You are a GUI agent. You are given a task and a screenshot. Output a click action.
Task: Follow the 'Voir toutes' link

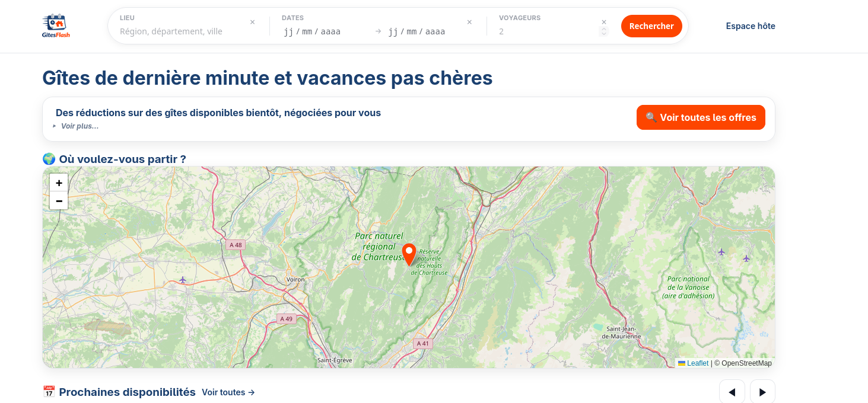pyautogui.click(x=228, y=392)
